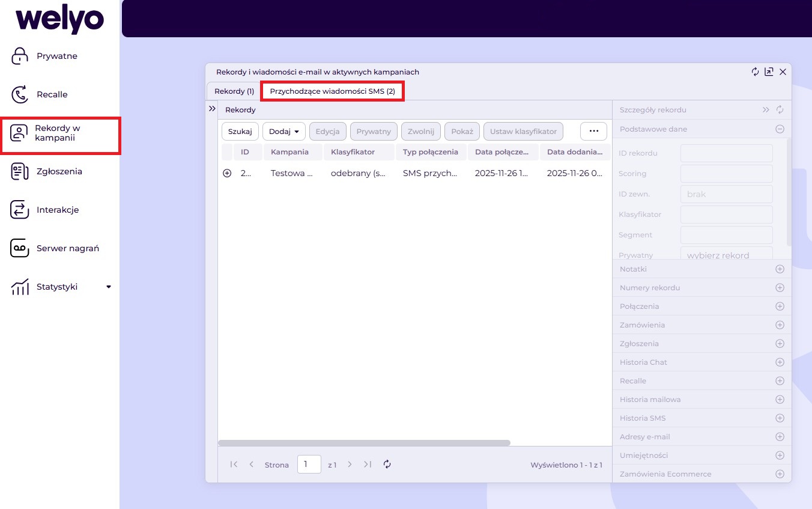Sort by Typ połączenia column header

[431, 152]
